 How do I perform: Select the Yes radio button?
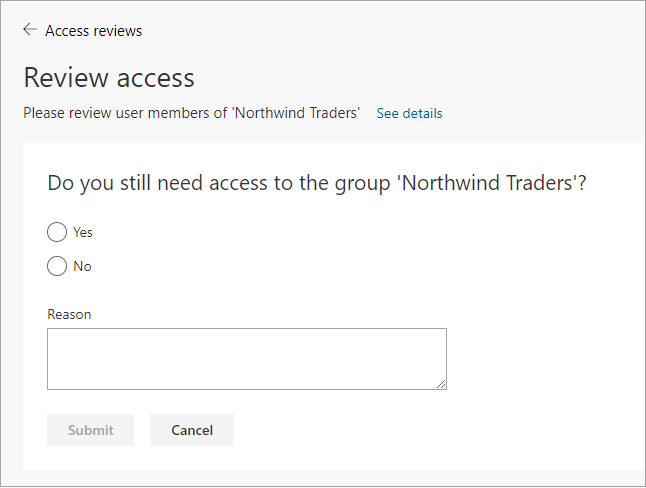pyautogui.click(x=57, y=232)
